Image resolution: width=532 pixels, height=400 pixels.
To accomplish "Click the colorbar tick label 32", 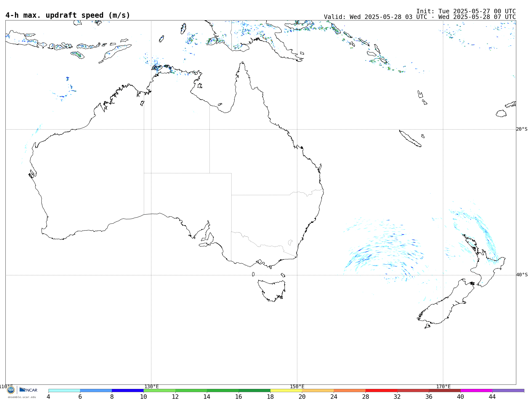I will (x=397, y=397).
